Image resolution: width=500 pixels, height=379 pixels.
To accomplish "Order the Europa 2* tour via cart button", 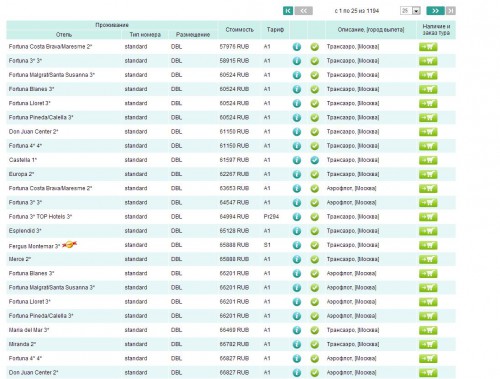I will [428, 174].
